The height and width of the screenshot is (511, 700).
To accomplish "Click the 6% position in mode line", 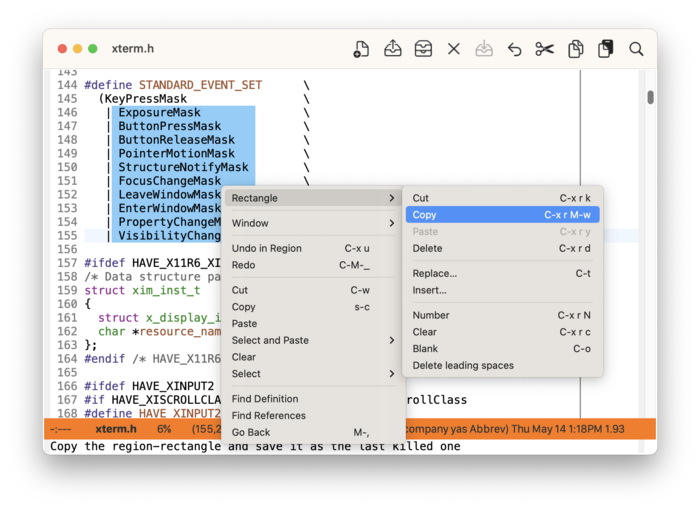I will 164,429.
